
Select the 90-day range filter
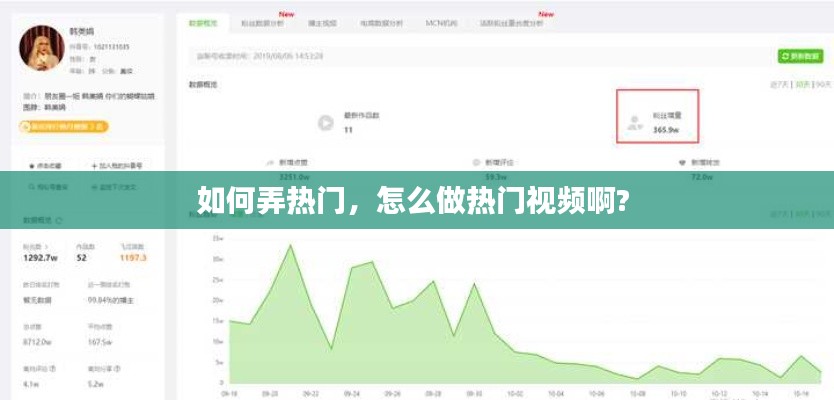coord(821,86)
